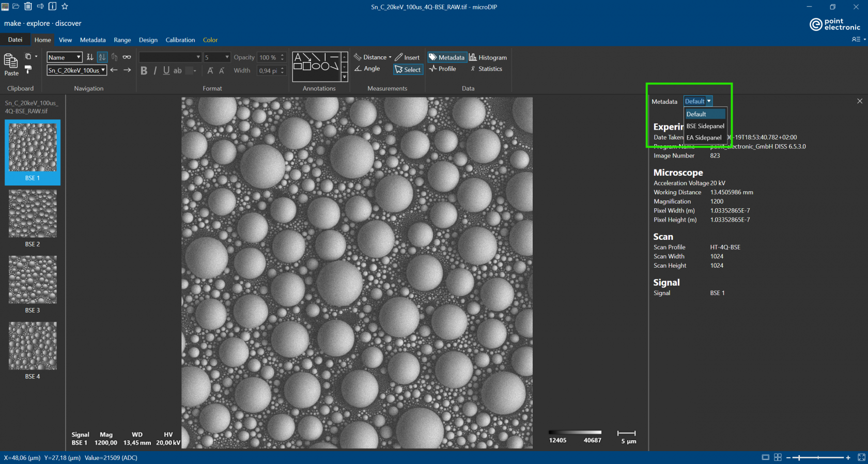Click the trash delete icon in title bar
The image size is (868, 464).
coord(28,6)
